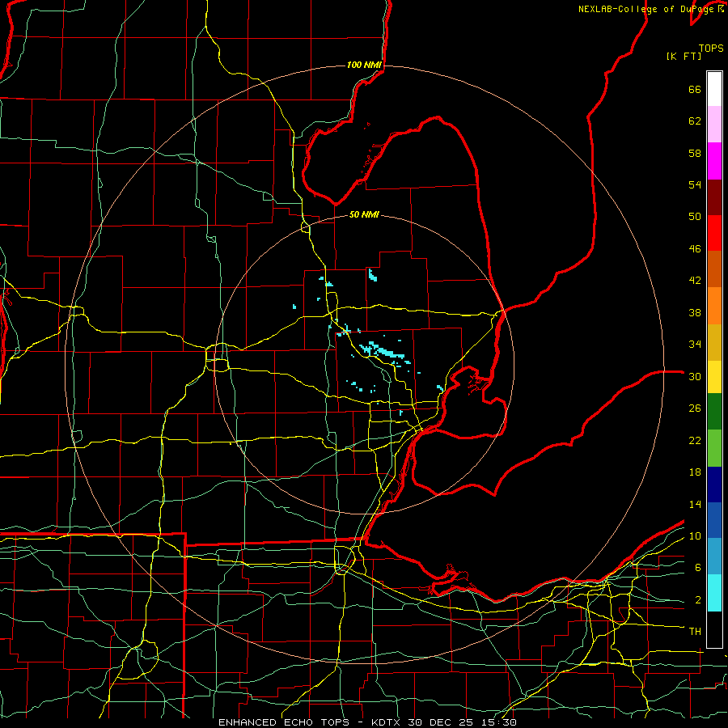Click the legend value 26
This screenshot has width=728, height=728.
point(695,408)
